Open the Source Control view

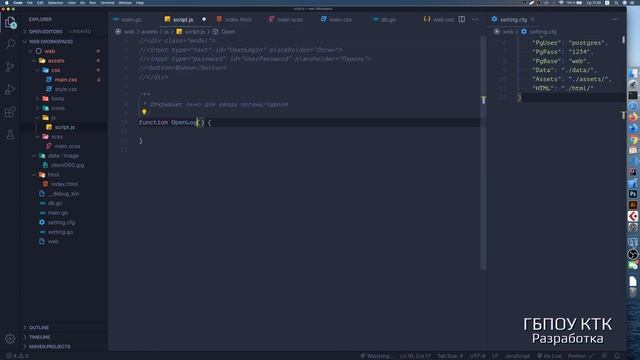tap(10, 67)
